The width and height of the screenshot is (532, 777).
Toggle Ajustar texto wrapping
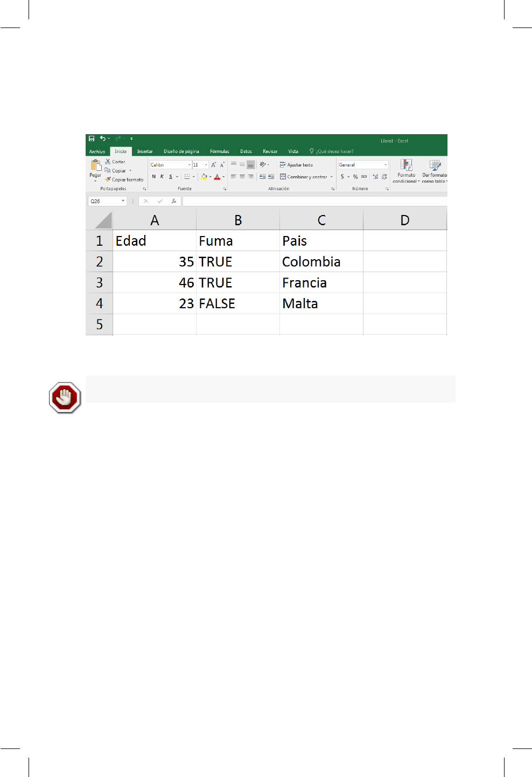pyautogui.click(x=296, y=165)
